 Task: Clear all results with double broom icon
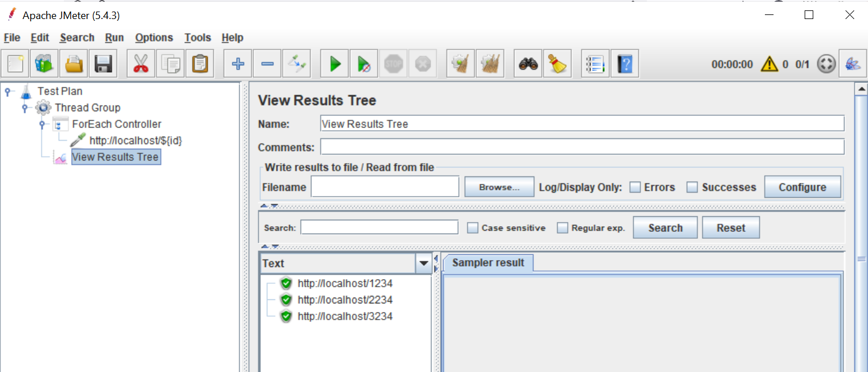coord(490,63)
